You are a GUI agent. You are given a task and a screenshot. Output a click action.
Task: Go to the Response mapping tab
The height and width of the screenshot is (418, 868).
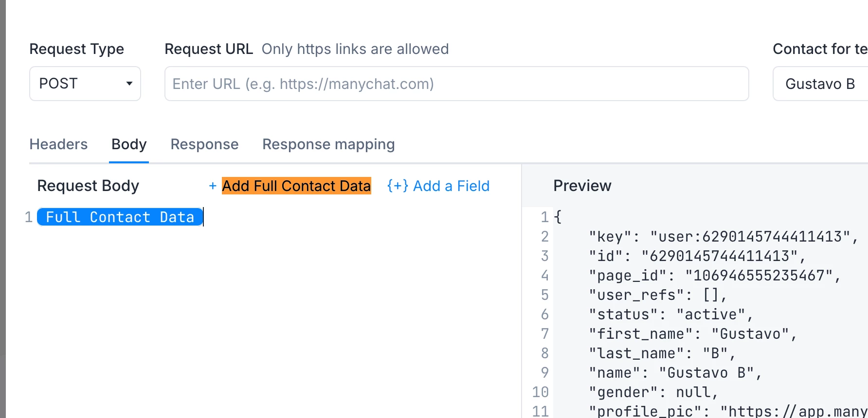point(328,144)
